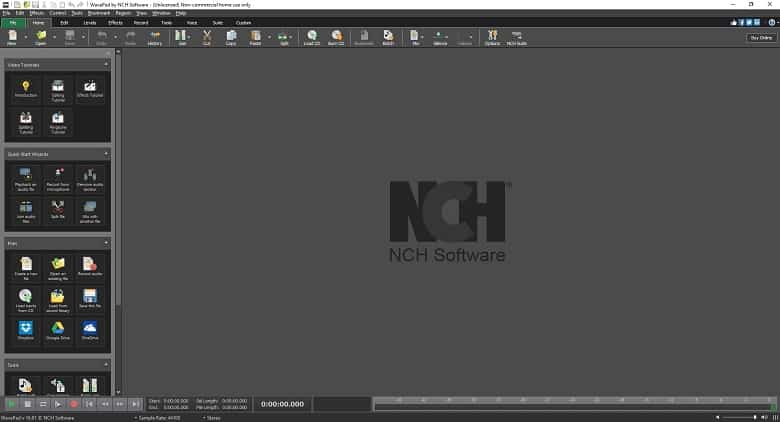
Task: Start the Playback an audio file wizard
Action: tap(26, 179)
